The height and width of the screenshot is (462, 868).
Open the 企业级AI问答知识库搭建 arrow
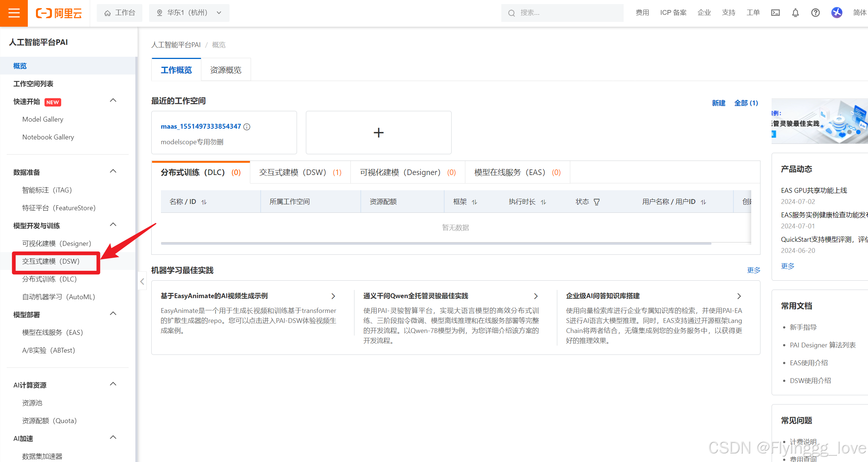pos(739,296)
